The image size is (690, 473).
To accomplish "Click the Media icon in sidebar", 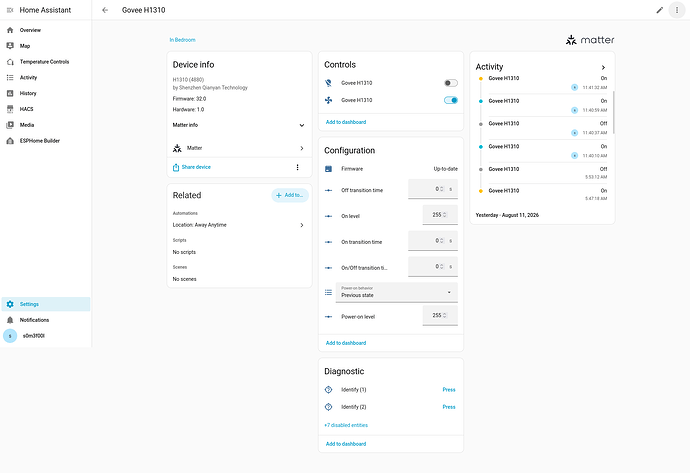I will pyautogui.click(x=10, y=125).
